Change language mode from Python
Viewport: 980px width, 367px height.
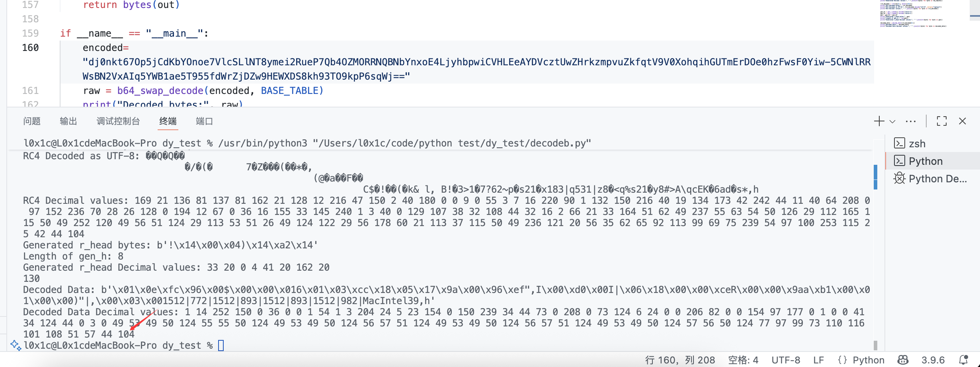(x=868, y=360)
